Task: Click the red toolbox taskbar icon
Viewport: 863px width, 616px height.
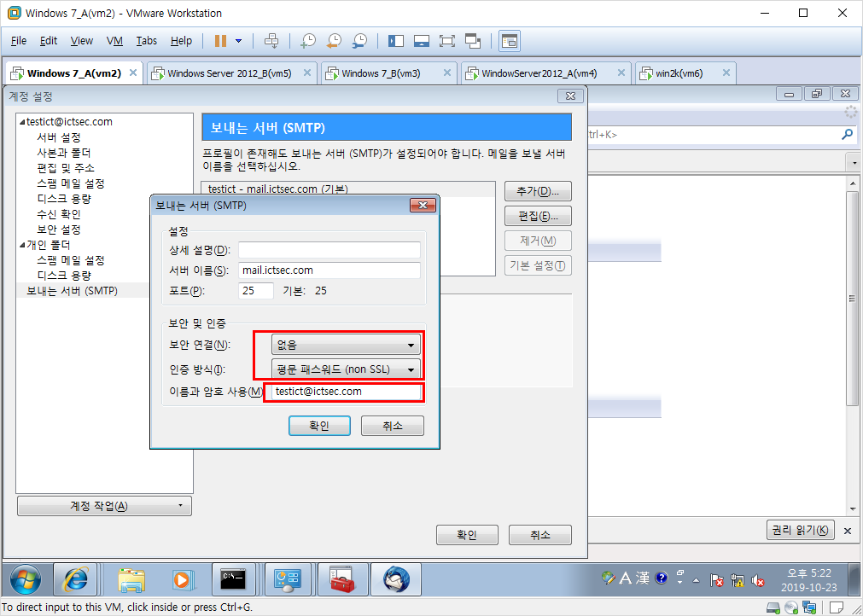Action: click(343, 579)
